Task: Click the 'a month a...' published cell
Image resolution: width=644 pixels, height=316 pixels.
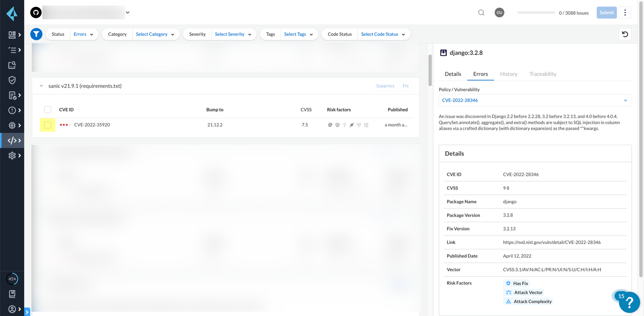Action: point(396,125)
